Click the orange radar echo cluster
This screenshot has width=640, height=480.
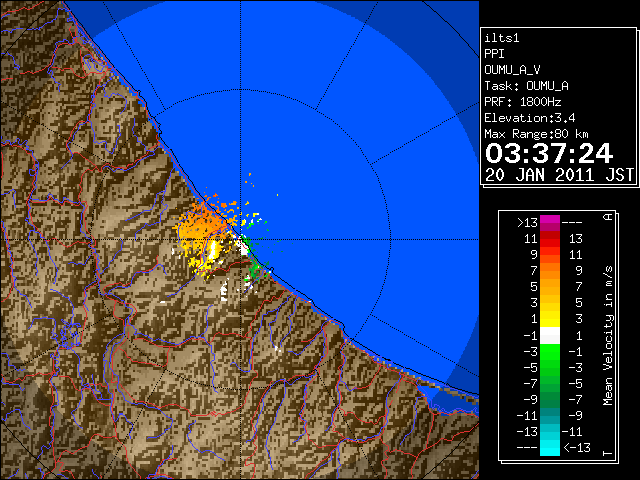[201, 222]
